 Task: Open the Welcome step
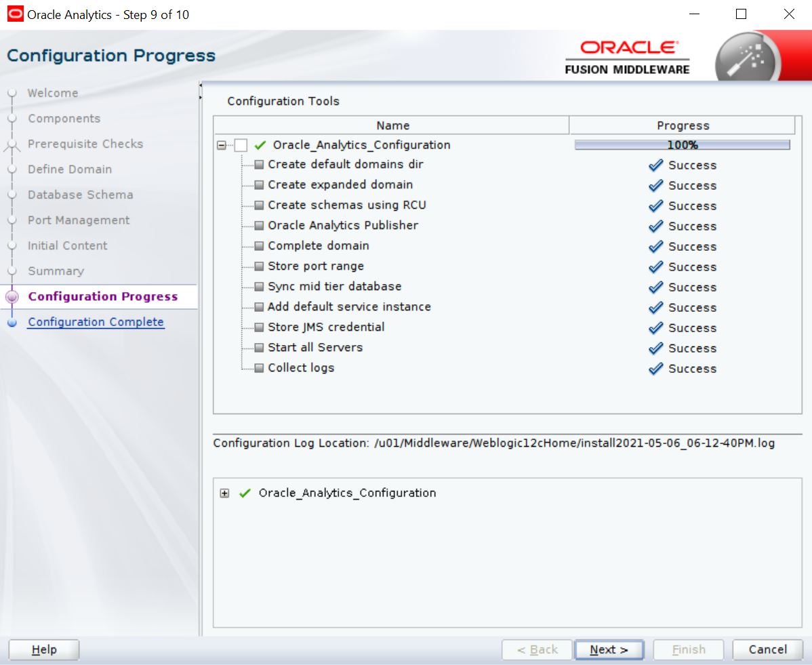(x=53, y=94)
